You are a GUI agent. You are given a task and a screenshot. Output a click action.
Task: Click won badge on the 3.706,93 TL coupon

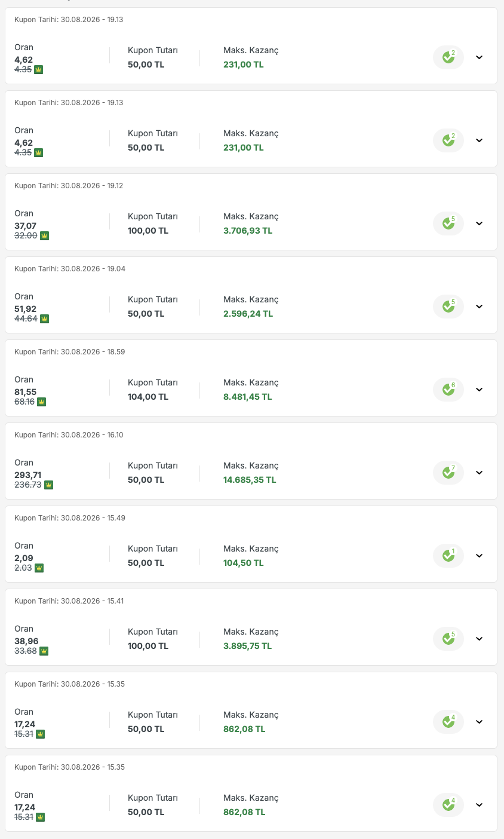click(x=448, y=223)
